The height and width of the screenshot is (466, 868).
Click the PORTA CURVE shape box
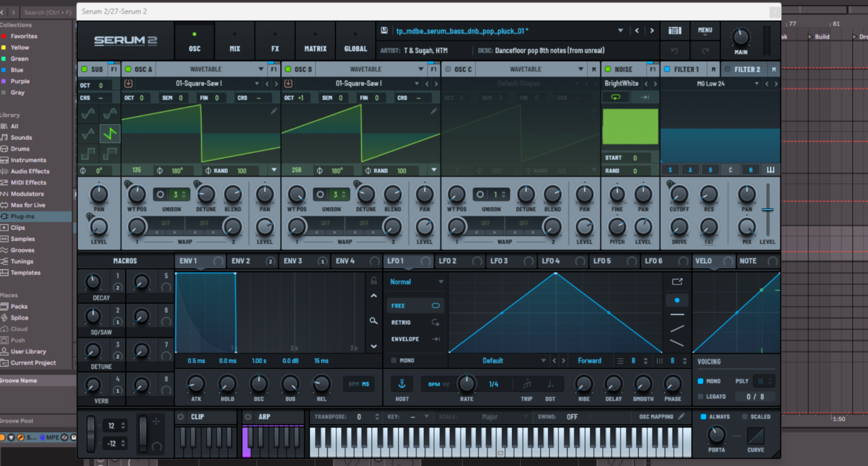coord(755,435)
